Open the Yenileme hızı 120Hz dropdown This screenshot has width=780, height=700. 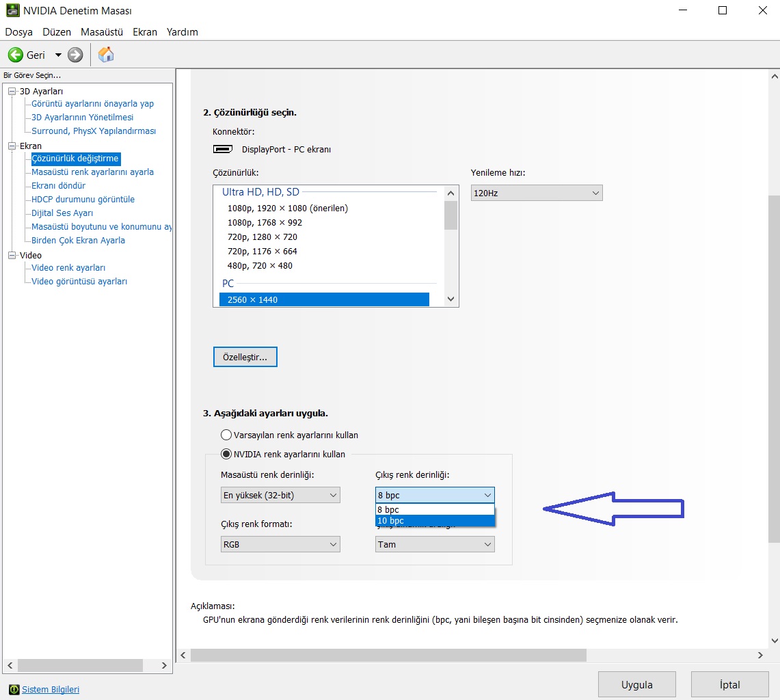click(x=536, y=193)
